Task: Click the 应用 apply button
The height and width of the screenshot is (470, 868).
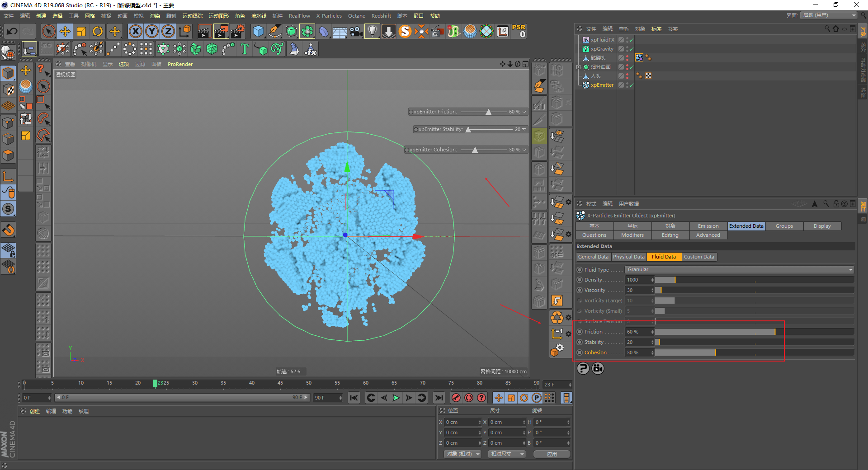Action: 552,454
